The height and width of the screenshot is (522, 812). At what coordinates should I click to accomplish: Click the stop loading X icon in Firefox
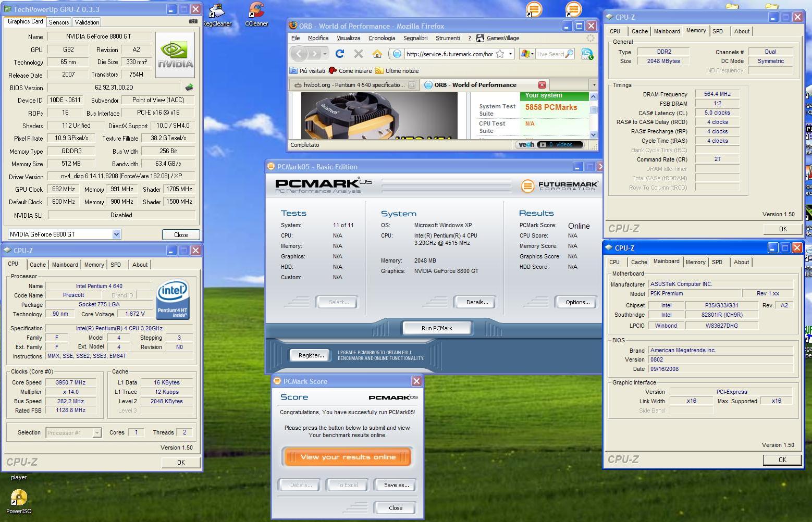click(358, 54)
